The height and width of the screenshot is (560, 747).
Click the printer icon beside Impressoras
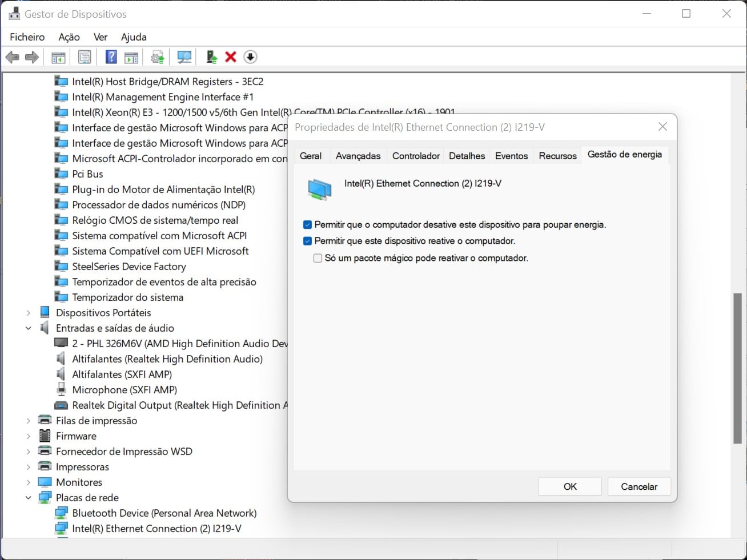(x=45, y=466)
